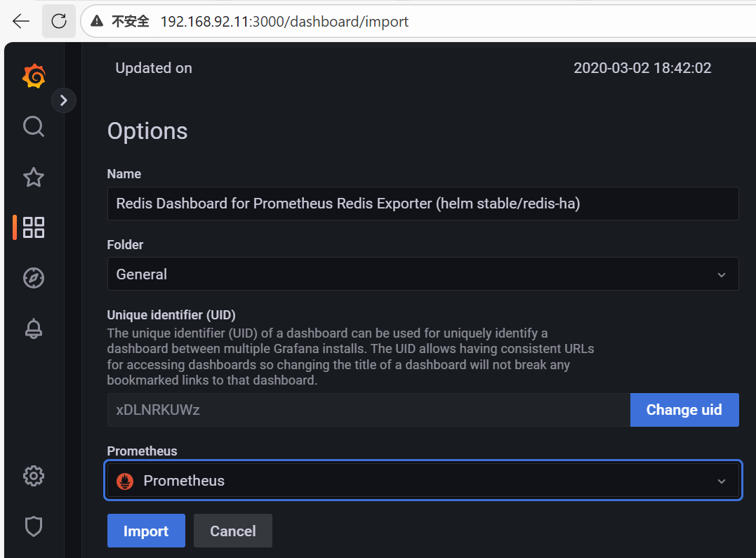The image size is (756, 558).
Task: Open the Server admin shield icon
Action: coord(34,526)
